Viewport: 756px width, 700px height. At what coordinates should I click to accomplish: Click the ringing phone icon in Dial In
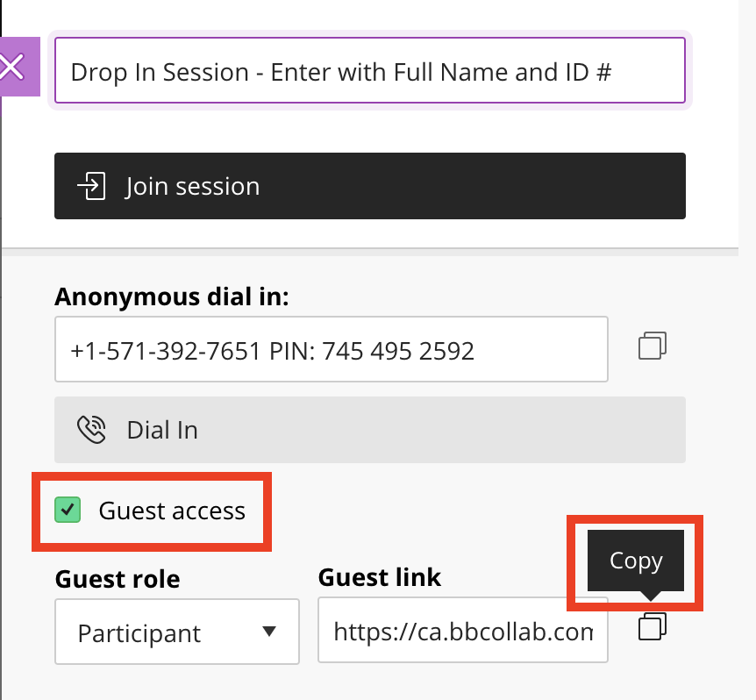[x=91, y=430]
